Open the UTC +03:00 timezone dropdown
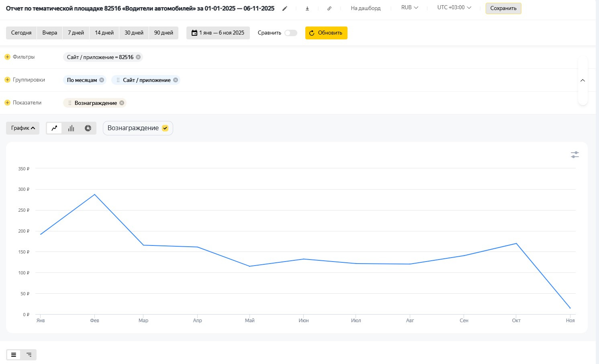This screenshot has height=364, width=599. click(x=454, y=8)
